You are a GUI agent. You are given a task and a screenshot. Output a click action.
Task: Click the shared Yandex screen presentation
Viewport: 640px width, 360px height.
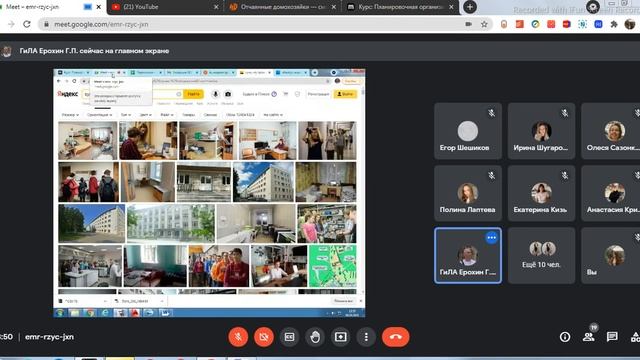(x=209, y=193)
